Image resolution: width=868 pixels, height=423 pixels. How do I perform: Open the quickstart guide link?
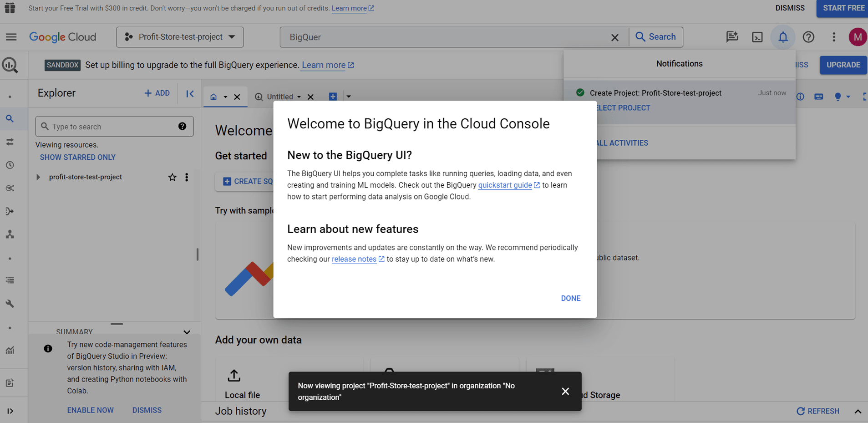(508, 185)
